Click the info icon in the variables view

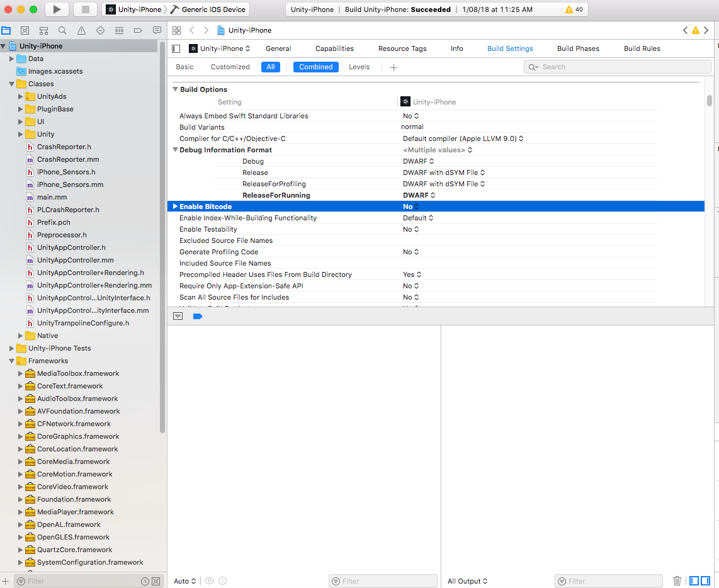[223, 580]
